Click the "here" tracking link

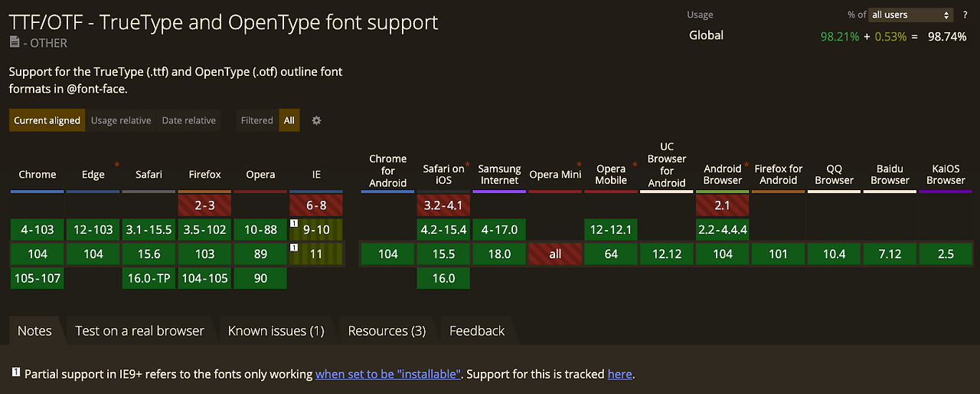tap(619, 374)
